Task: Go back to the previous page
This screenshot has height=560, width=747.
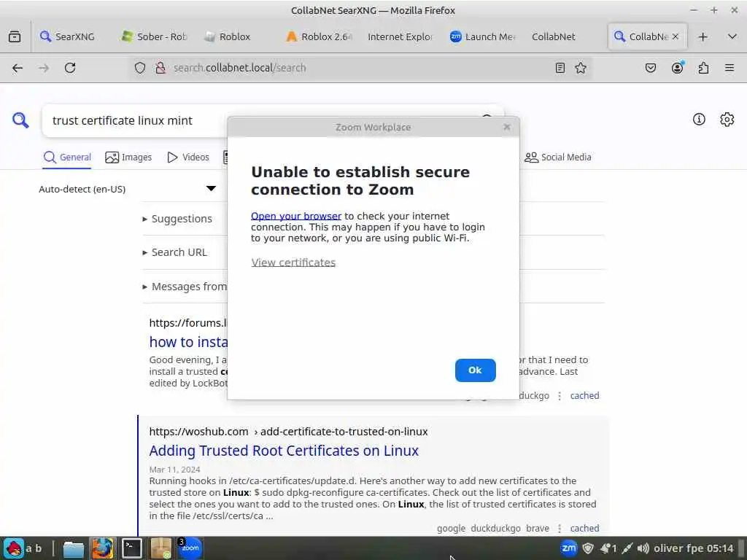Action: (x=18, y=68)
